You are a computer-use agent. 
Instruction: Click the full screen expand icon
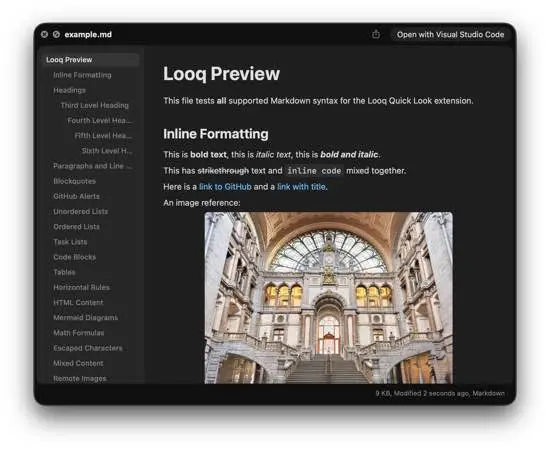(56, 34)
